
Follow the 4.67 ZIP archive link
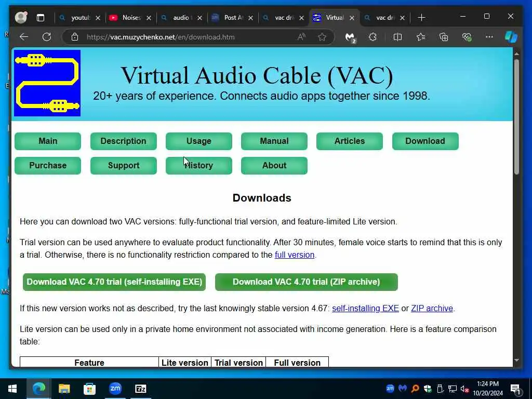click(x=432, y=309)
